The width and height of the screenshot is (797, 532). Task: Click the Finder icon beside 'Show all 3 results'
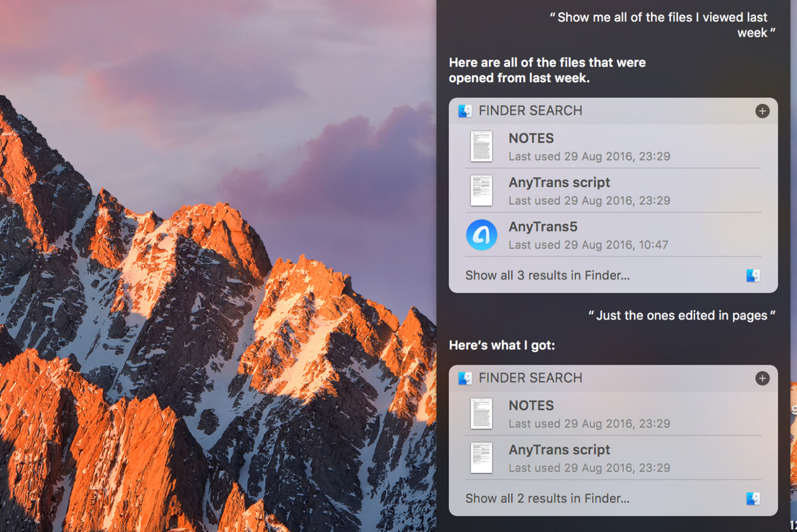753,276
